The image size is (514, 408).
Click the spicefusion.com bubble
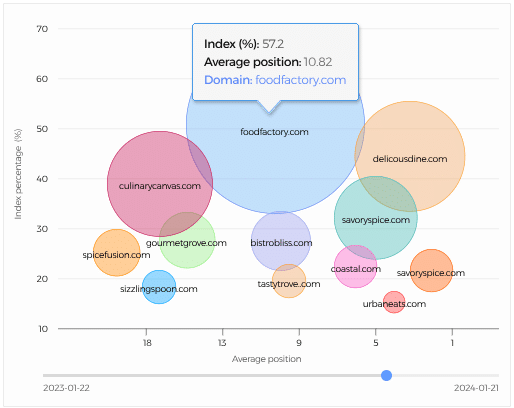coord(116,253)
